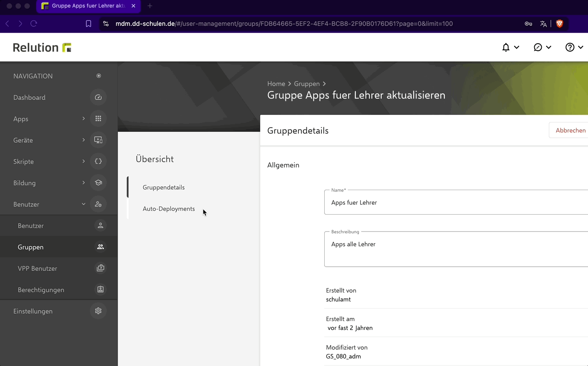Click the Dashboard gauge icon
This screenshot has width=588, height=366.
click(x=98, y=98)
